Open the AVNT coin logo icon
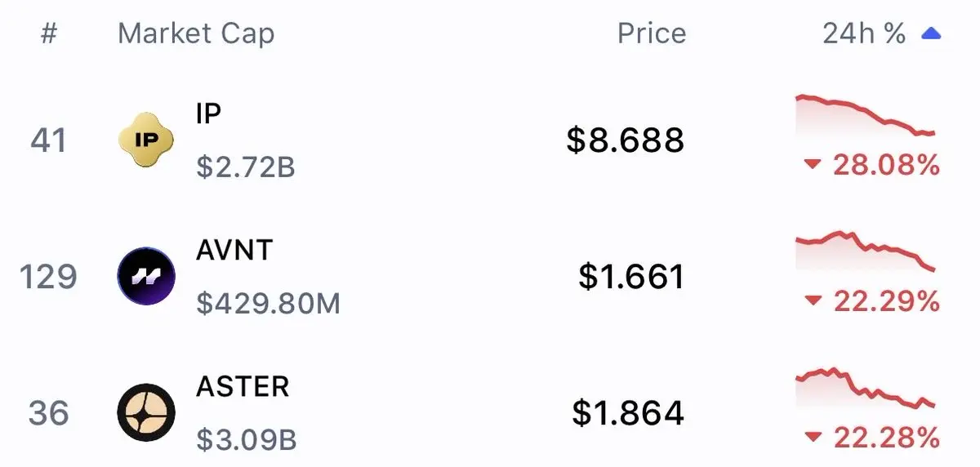This screenshot has height=467, width=980. [x=146, y=276]
